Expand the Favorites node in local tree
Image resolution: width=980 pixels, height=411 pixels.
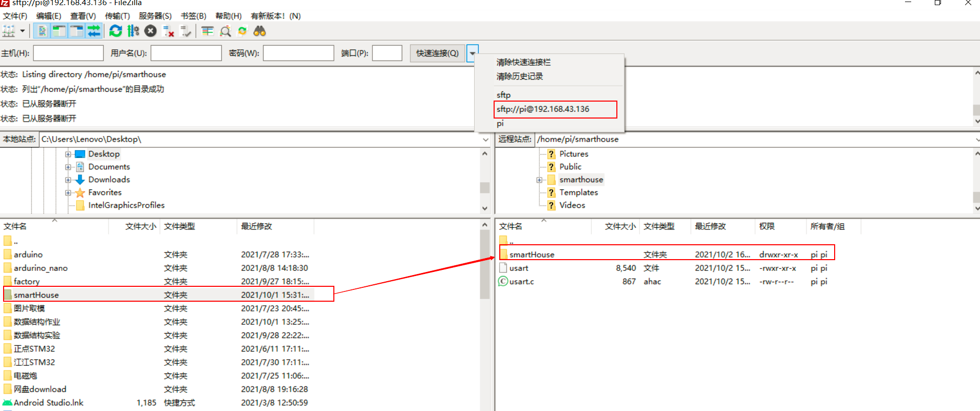pyautogui.click(x=68, y=193)
